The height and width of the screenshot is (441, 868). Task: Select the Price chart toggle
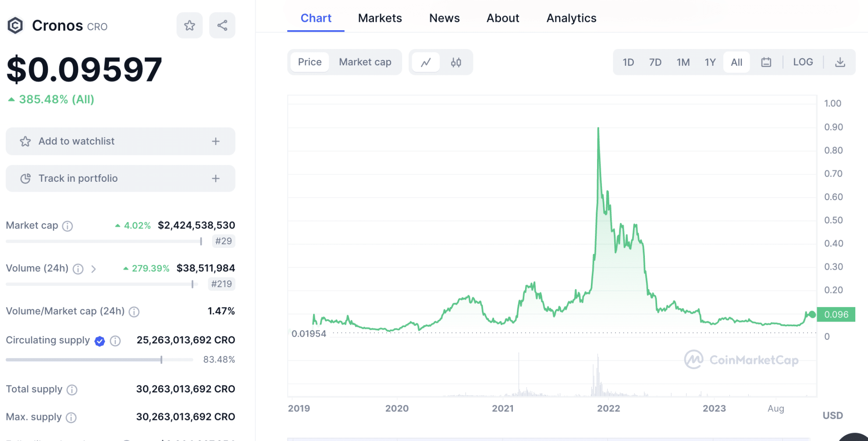click(309, 62)
